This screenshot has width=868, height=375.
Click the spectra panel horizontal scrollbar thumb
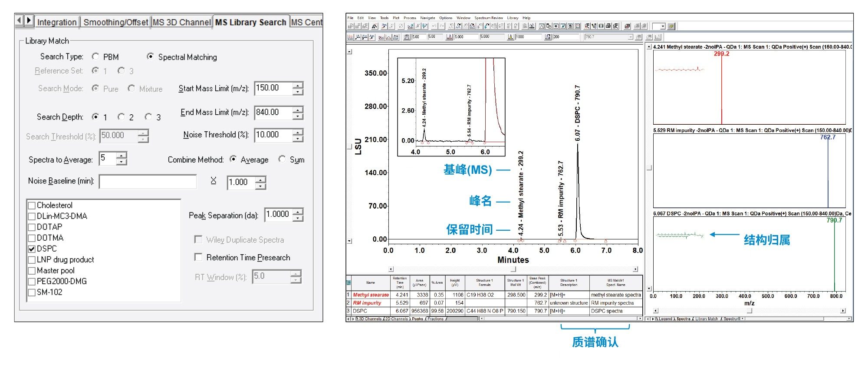[x=749, y=311]
